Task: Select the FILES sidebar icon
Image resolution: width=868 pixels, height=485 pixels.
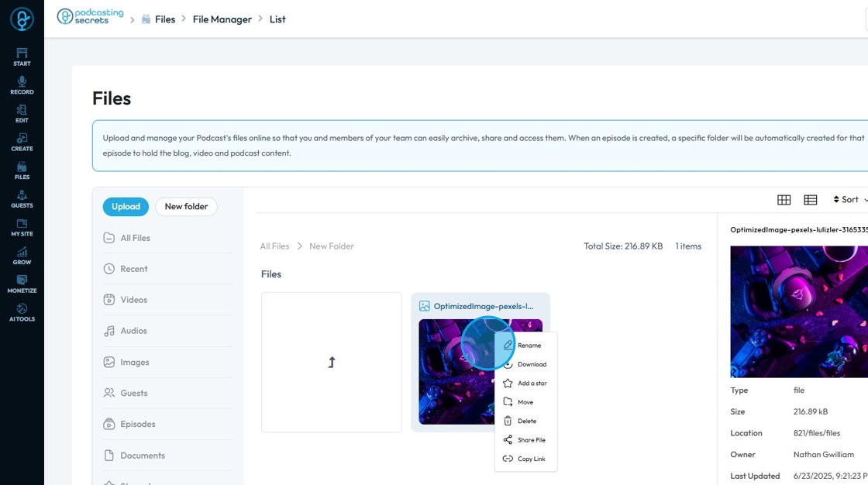Action: coord(22,170)
